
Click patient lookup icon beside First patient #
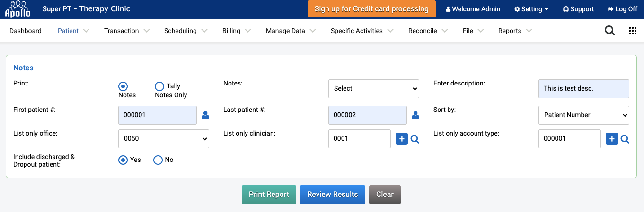click(205, 115)
